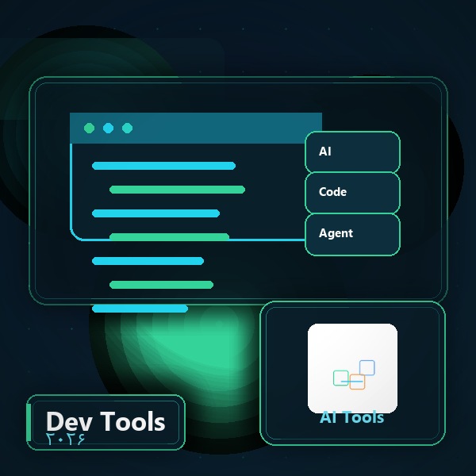Select the Code tag chip
476x476 pixels.
point(352,193)
